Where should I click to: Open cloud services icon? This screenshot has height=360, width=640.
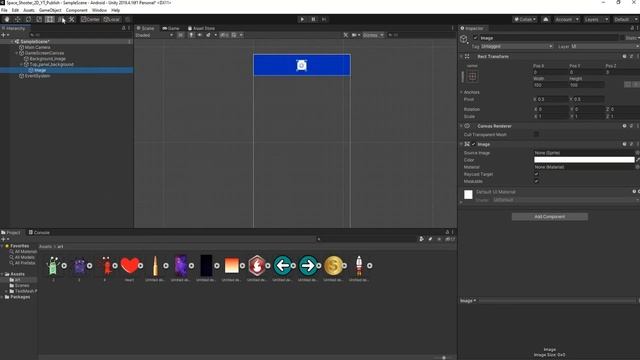[x=546, y=19]
